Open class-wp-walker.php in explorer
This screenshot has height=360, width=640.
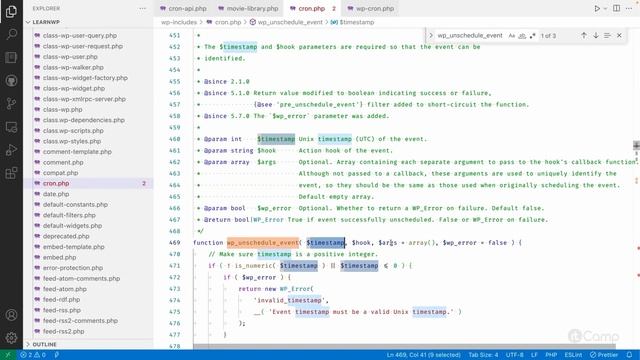tap(73, 67)
